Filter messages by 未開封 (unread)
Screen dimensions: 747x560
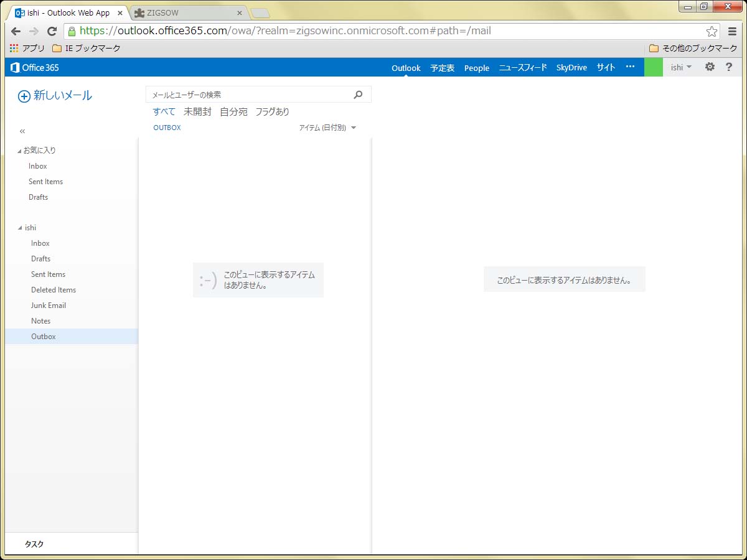(x=197, y=112)
